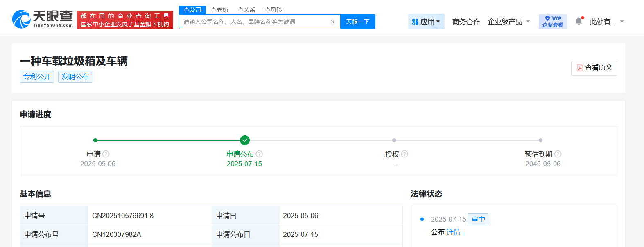Screen dimensions: 644x247
Task: Expand the 企业级产品 dropdown
Action: point(509,22)
